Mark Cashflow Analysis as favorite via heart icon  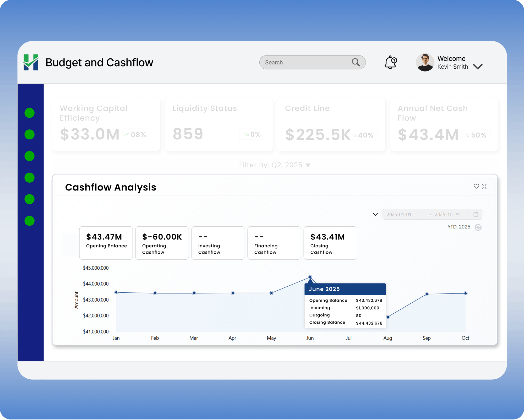click(476, 186)
